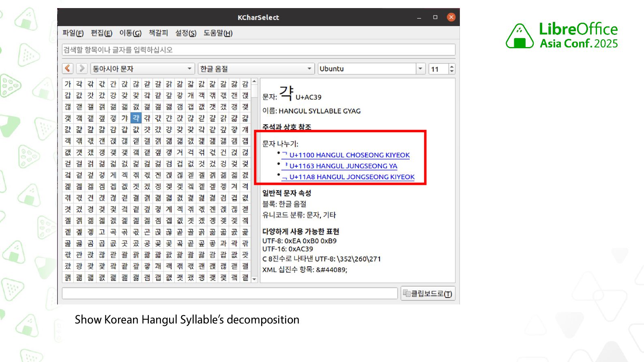Open the 편집(E) menu
This screenshot has width=644, height=362.
click(101, 33)
